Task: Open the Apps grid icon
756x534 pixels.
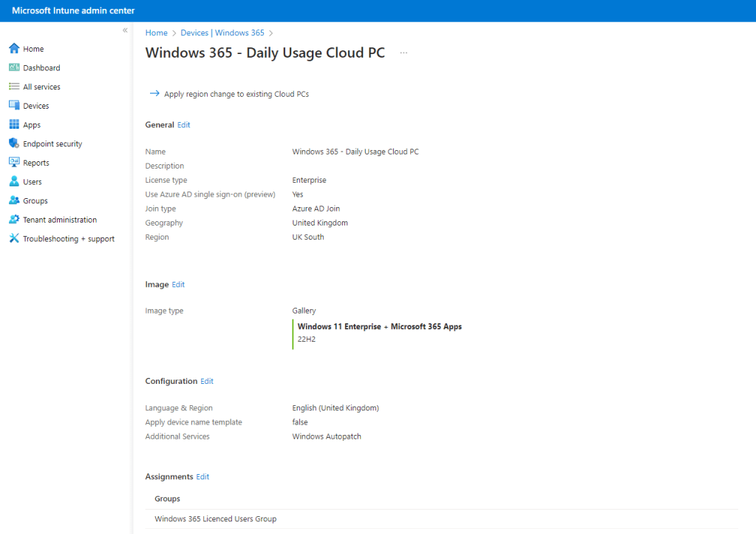Action: 14,125
